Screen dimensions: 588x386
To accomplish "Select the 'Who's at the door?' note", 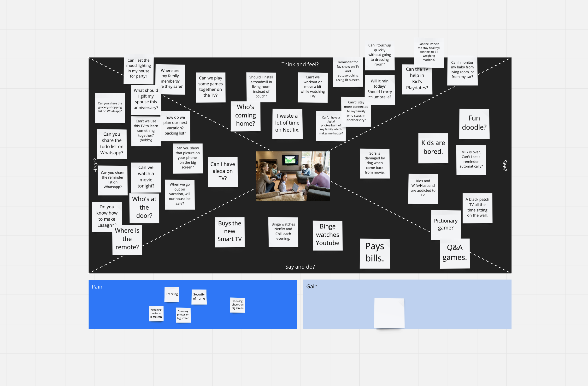I will 144,208.
